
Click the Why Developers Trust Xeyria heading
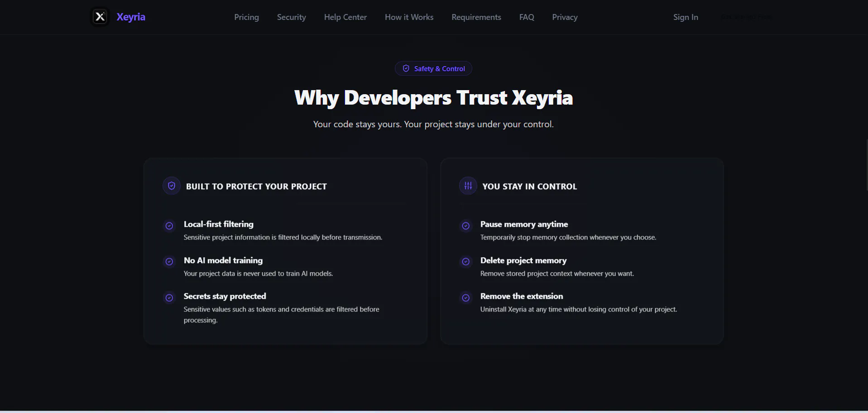433,98
